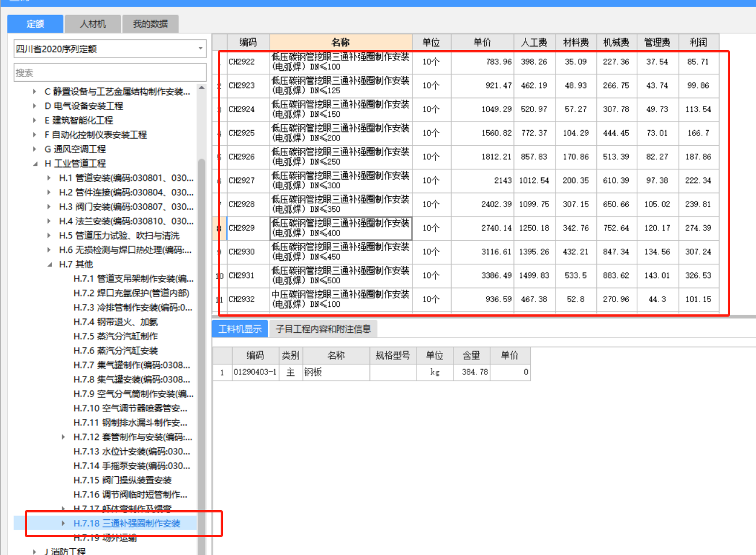Expand the F 自动化控制仪表安装工程 node
This screenshot has height=555, width=756.
[35, 135]
